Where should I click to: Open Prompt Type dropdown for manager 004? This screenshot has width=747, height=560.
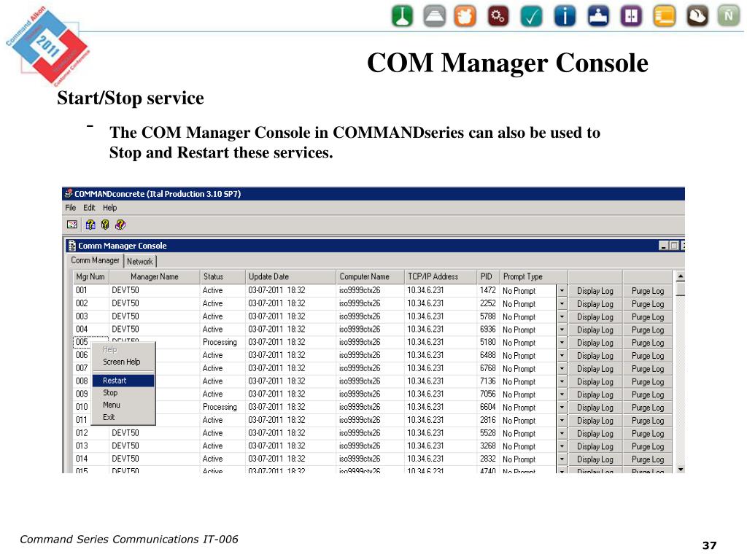562,330
